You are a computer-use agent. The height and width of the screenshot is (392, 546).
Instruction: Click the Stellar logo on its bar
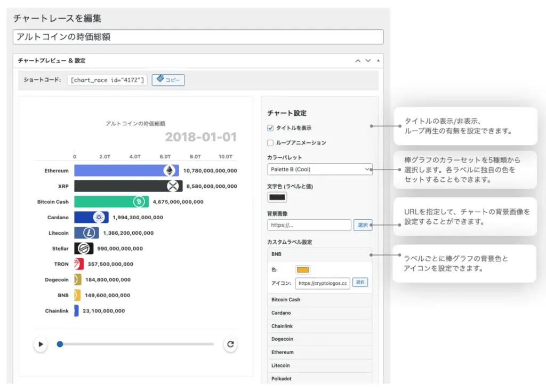click(83, 249)
